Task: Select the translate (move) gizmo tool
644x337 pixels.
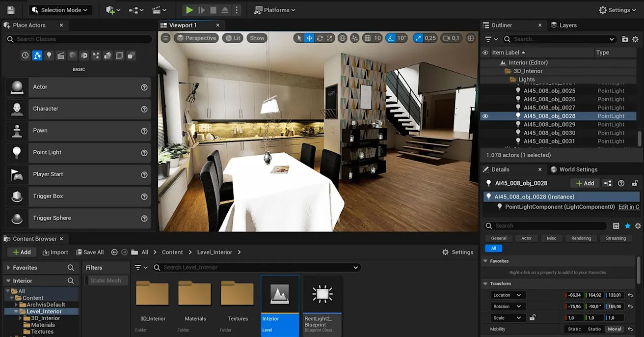Action: tap(309, 38)
